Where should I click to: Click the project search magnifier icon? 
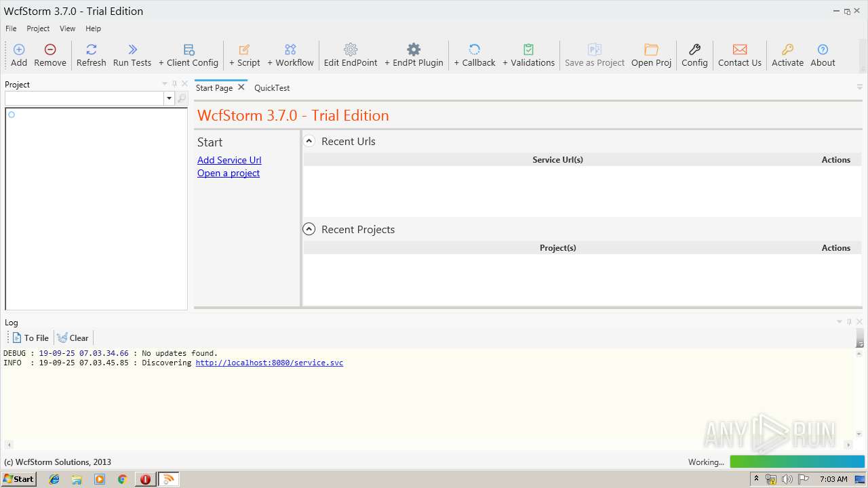click(182, 98)
